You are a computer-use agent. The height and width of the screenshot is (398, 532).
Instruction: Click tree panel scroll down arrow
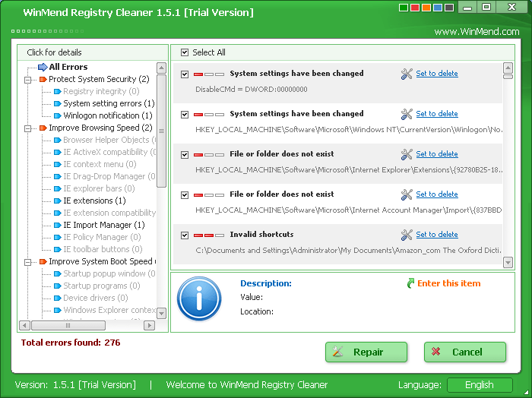coord(161,313)
